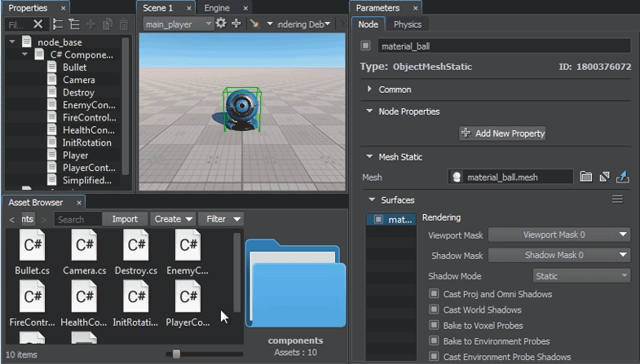Screen dimensions: 640x364
Task: Click the Surfaces hamburger menu icon
Action: pos(617,200)
